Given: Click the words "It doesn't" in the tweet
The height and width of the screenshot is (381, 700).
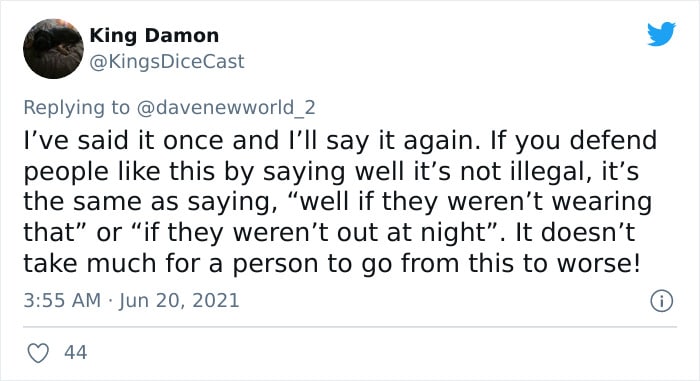Looking at the screenshot, I should [575, 232].
